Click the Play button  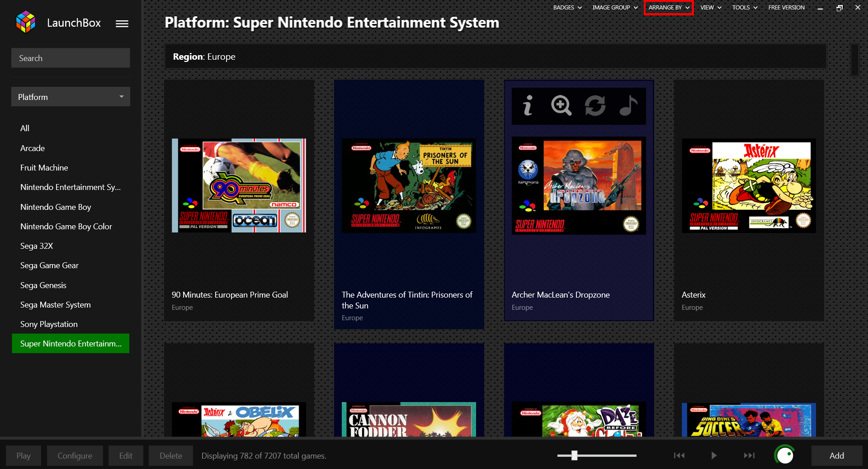click(24, 455)
